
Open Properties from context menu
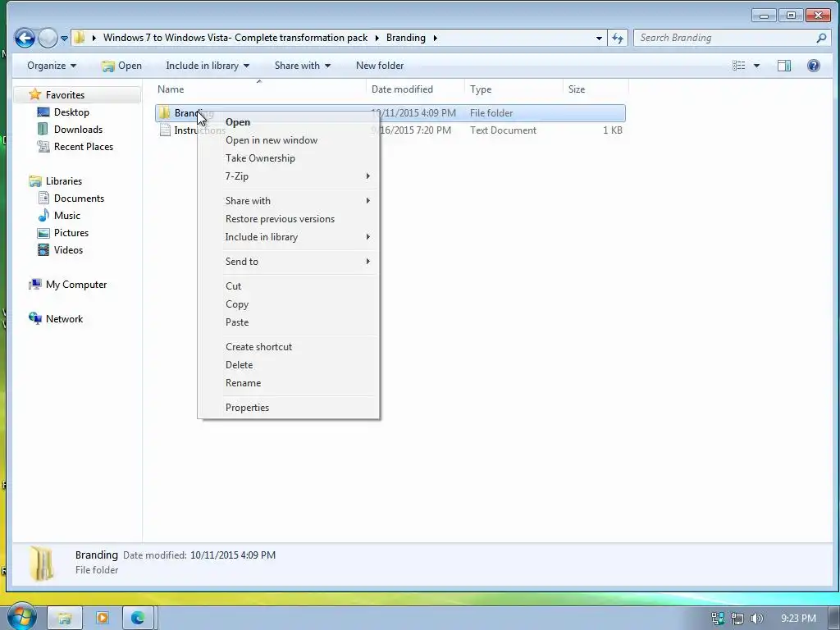(289, 408)
